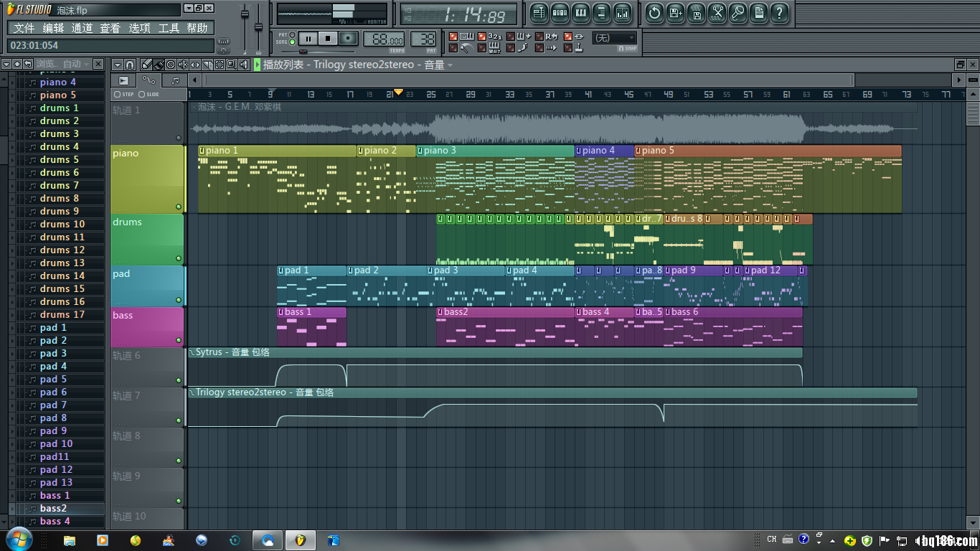Image resolution: width=980 pixels, height=551 pixels.
Task: Open the 通道 menu
Action: click(82, 28)
